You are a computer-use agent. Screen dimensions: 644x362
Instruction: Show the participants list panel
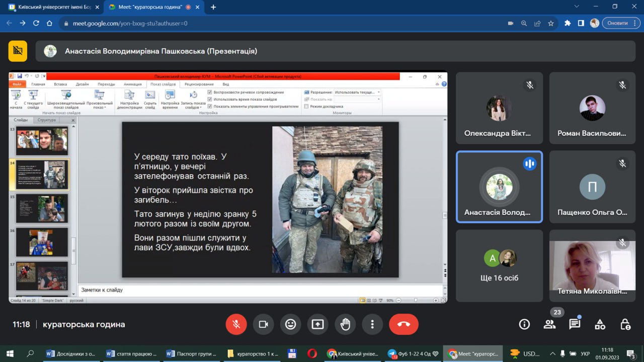[x=549, y=324]
